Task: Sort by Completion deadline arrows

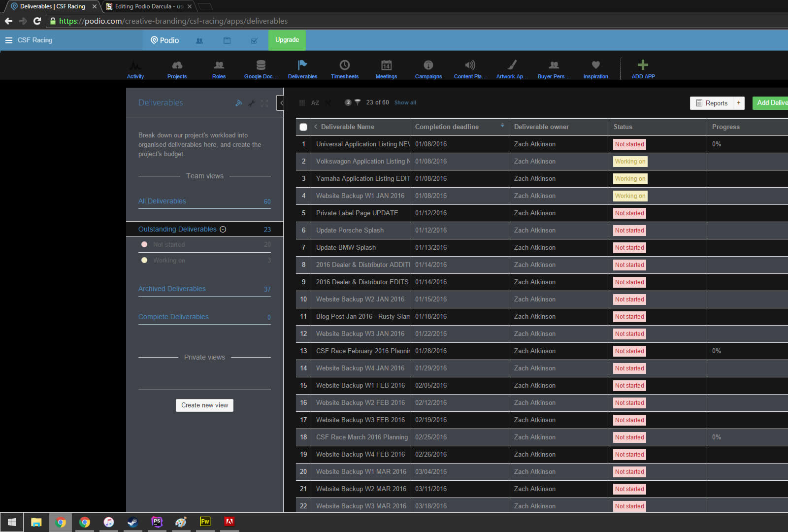Action: tap(502, 125)
